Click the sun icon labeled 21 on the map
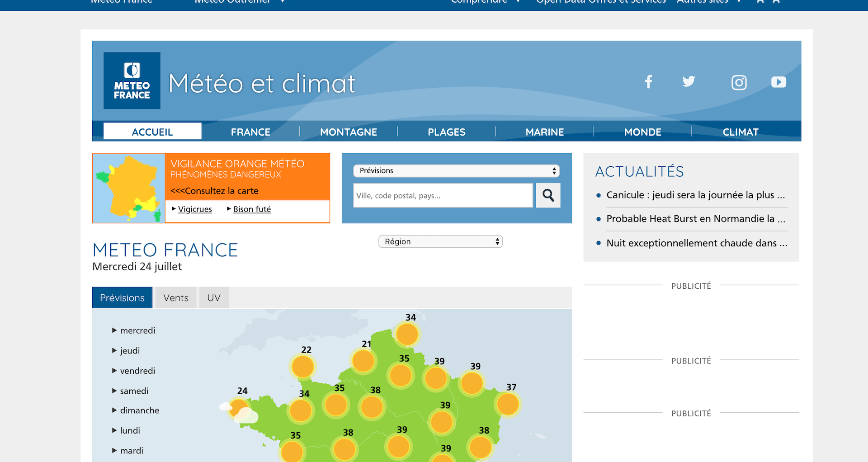Screen dimensions: 868x462 [x=363, y=361]
